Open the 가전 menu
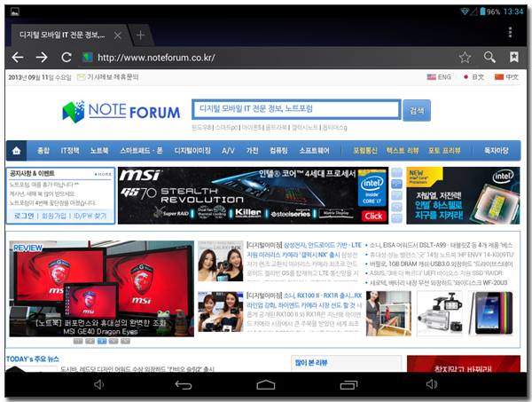This screenshot has width=532, height=402. [x=252, y=150]
